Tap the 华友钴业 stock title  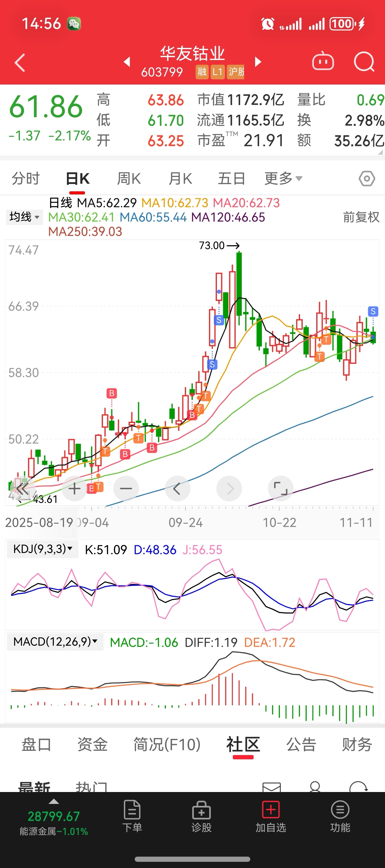pyautogui.click(x=192, y=54)
